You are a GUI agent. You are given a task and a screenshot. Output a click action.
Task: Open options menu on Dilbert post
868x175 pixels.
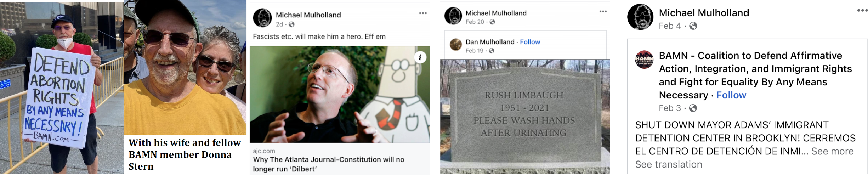click(423, 13)
